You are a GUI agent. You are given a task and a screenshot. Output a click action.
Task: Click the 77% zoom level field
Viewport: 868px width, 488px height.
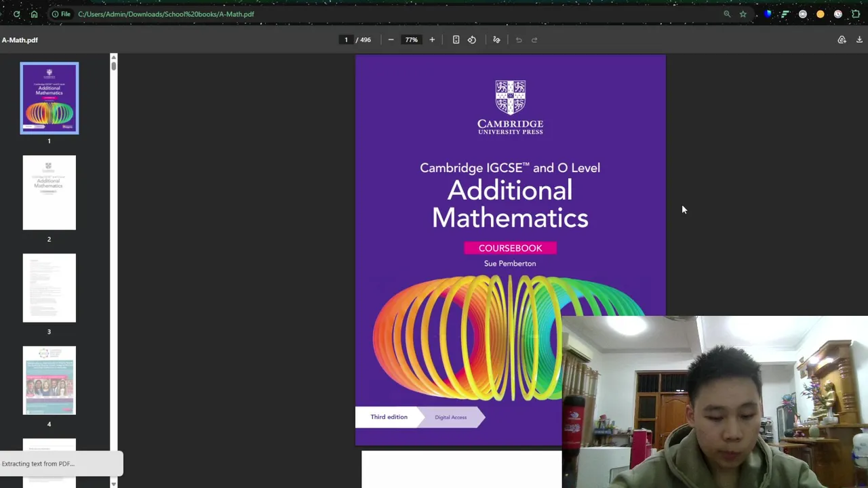click(412, 40)
